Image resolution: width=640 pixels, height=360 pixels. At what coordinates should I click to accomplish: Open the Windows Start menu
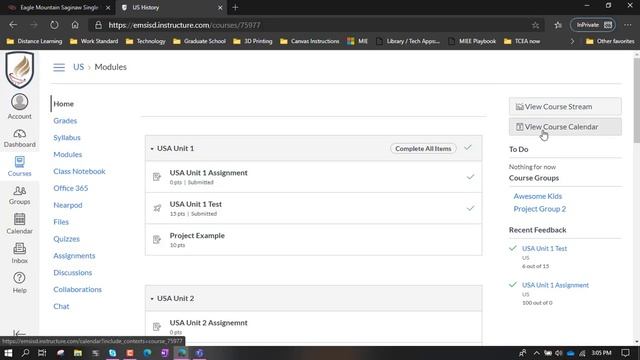pyautogui.click(x=8, y=353)
